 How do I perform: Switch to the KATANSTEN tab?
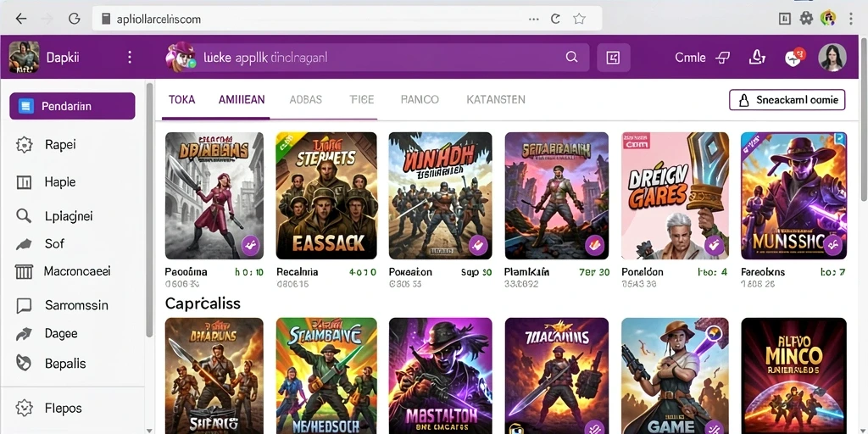tap(495, 100)
